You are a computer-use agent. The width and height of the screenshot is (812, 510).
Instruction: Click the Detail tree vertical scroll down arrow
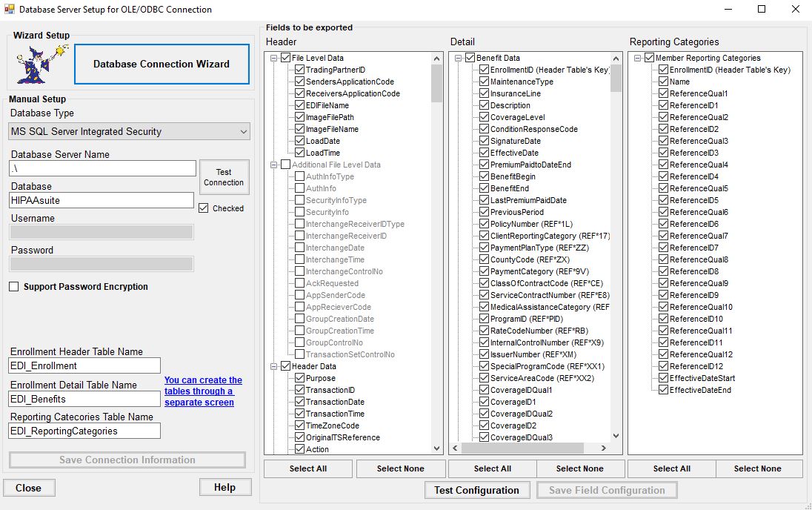click(x=616, y=437)
